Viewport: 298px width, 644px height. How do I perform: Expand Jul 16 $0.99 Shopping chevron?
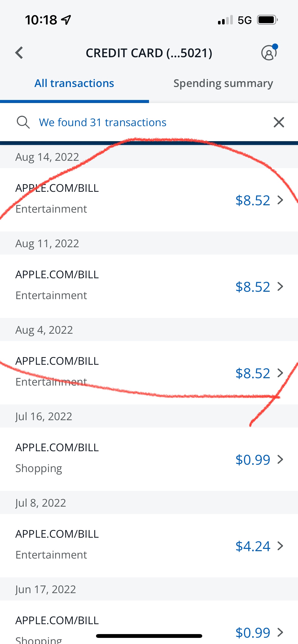pos(280,460)
